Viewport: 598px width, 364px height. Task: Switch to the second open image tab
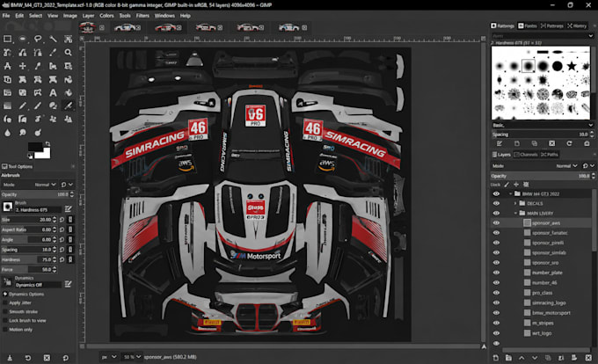[x=128, y=27]
